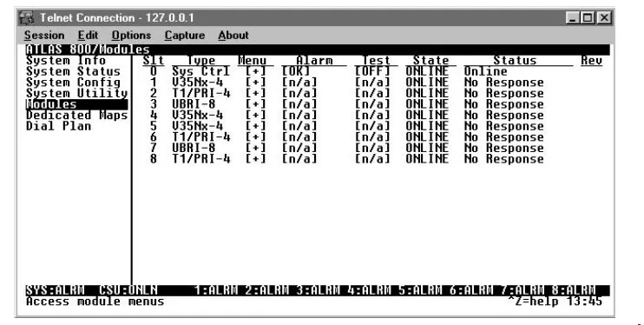Viewport: 644px width, 325px height.
Task: Maximize the Telnet Connection window
Action: (x=588, y=18)
